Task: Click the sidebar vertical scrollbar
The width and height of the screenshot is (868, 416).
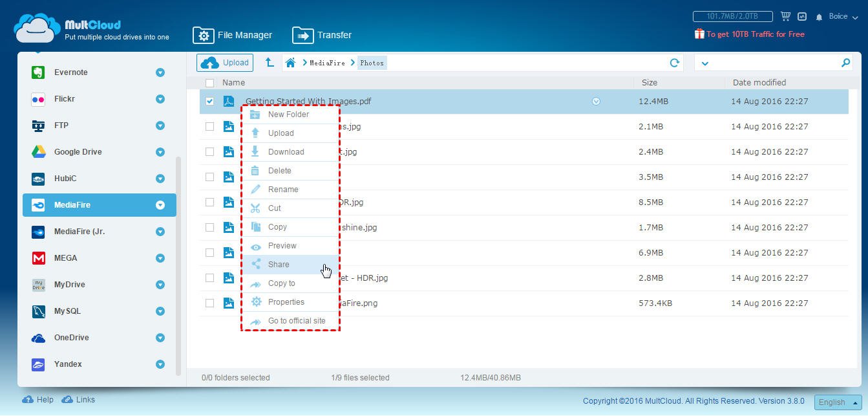Action: (178, 265)
